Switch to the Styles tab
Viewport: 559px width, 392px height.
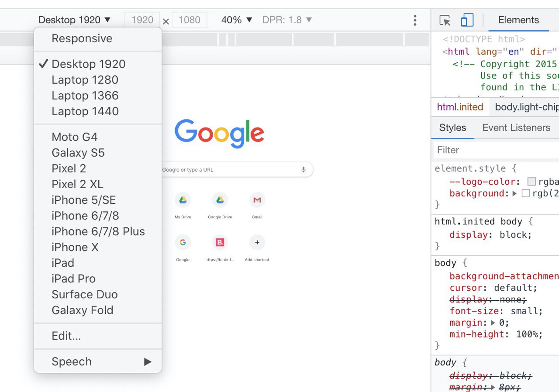452,127
